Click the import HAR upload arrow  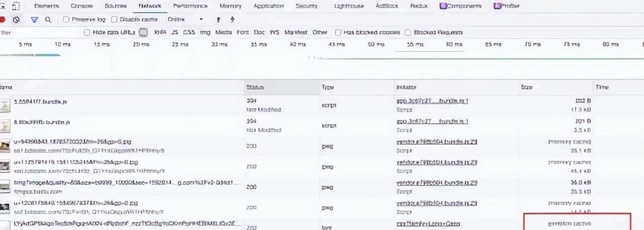[218, 20]
